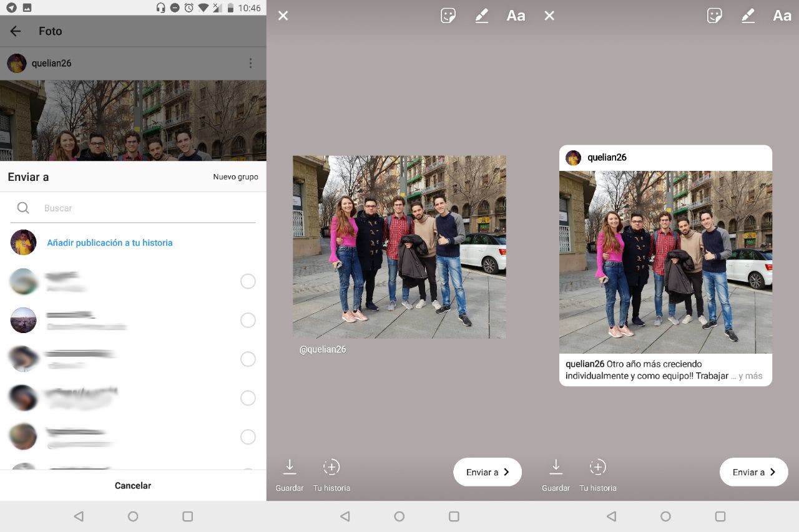Tap the Guardar download icon in the post-card editor
This screenshot has width=799, height=532.
point(556,467)
